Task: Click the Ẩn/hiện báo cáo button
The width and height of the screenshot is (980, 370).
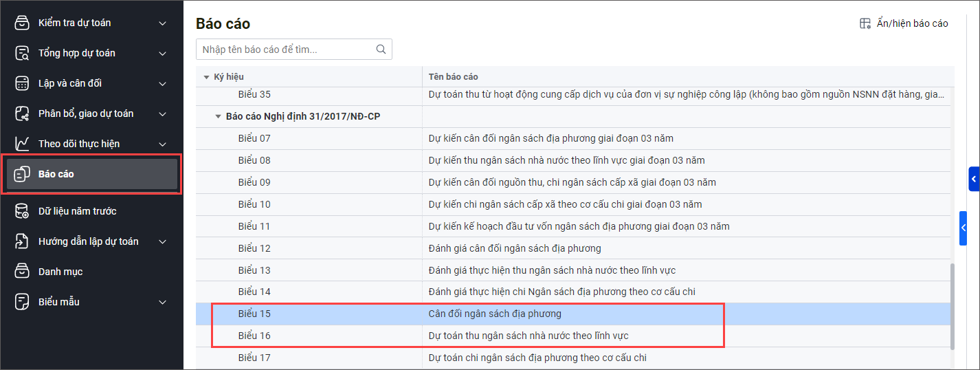Action: point(904,23)
